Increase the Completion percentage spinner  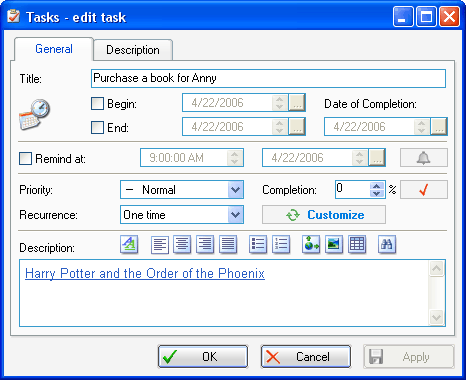(377, 186)
